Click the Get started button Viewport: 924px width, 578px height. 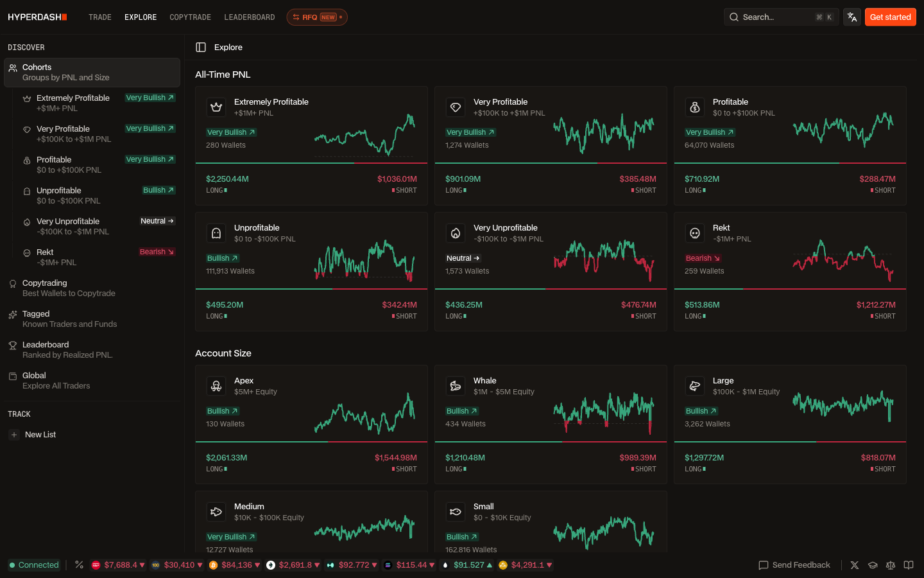tap(890, 17)
